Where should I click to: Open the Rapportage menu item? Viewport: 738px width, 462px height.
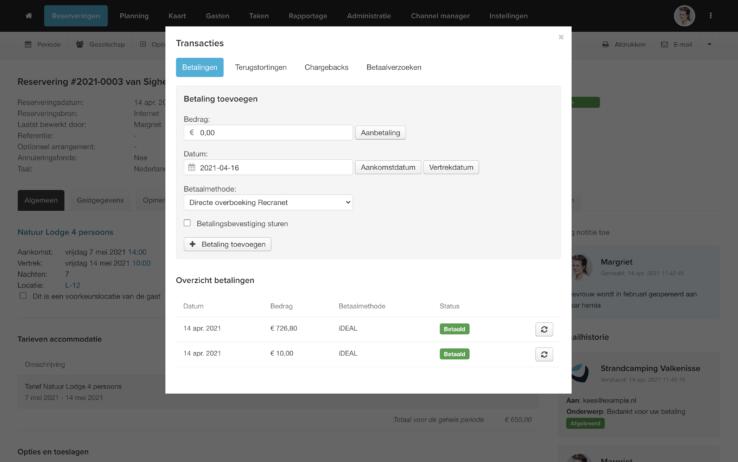point(308,16)
